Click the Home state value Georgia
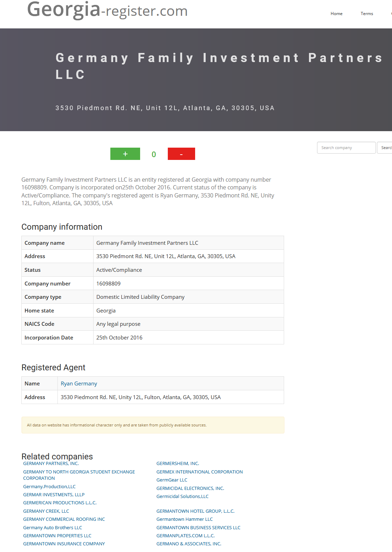 (x=106, y=311)
